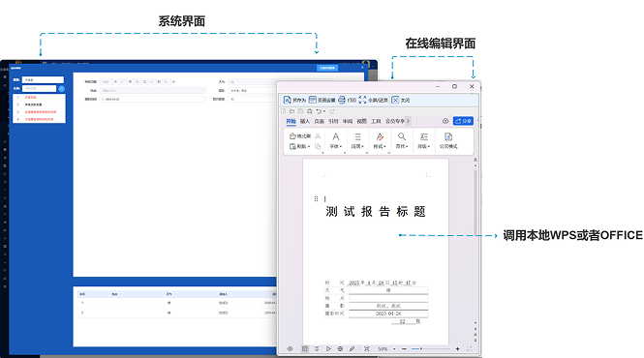Click the Close (关闭) button in the editor toolbar

pos(401,100)
